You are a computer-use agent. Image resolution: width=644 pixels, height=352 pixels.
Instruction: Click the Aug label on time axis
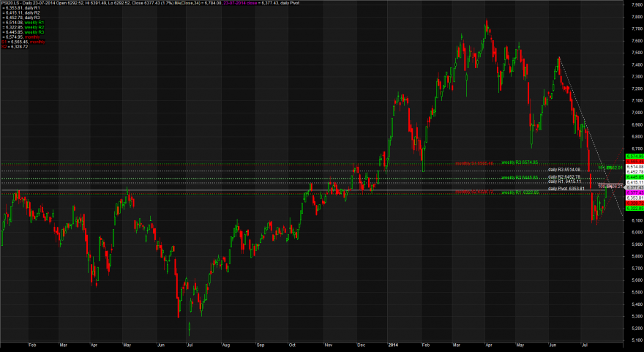[x=226, y=345]
